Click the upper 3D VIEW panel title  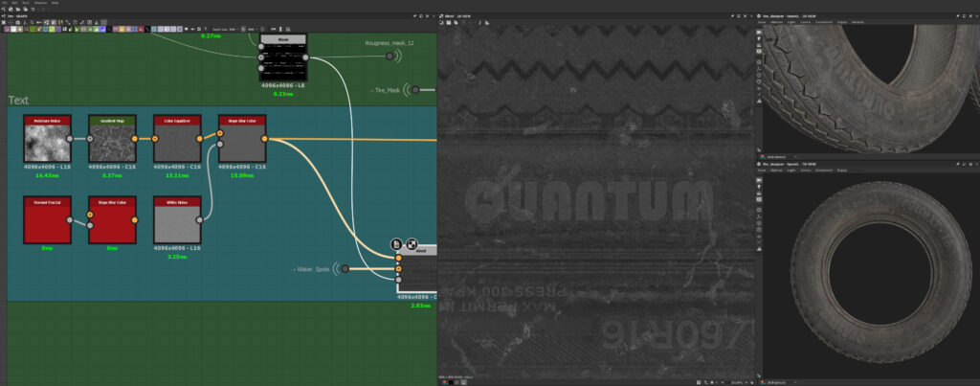click(x=789, y=16)
